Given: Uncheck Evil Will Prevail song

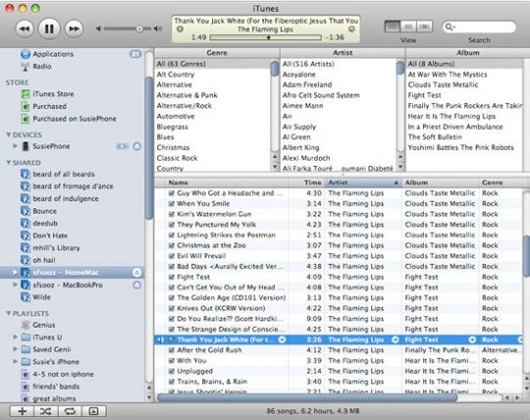Looking at the screenshot, I should click(x=172, y=256).
